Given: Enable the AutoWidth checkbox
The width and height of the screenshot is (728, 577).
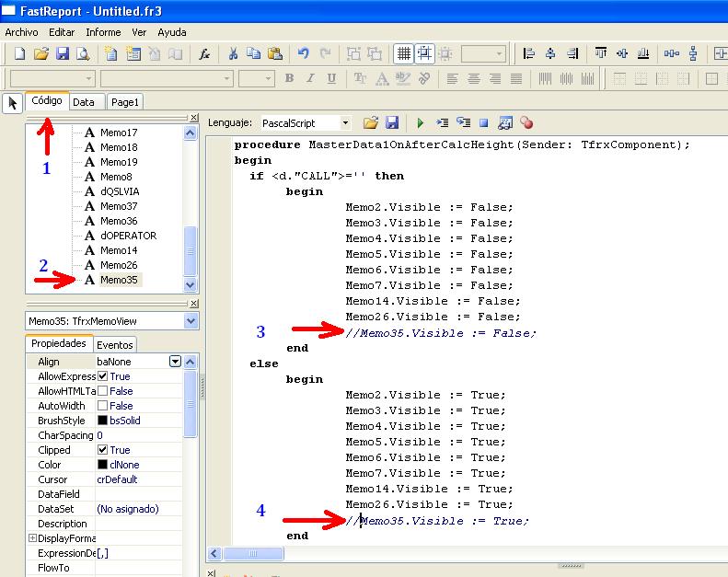Looking at the screenshot, I should [x=103, y=406].
